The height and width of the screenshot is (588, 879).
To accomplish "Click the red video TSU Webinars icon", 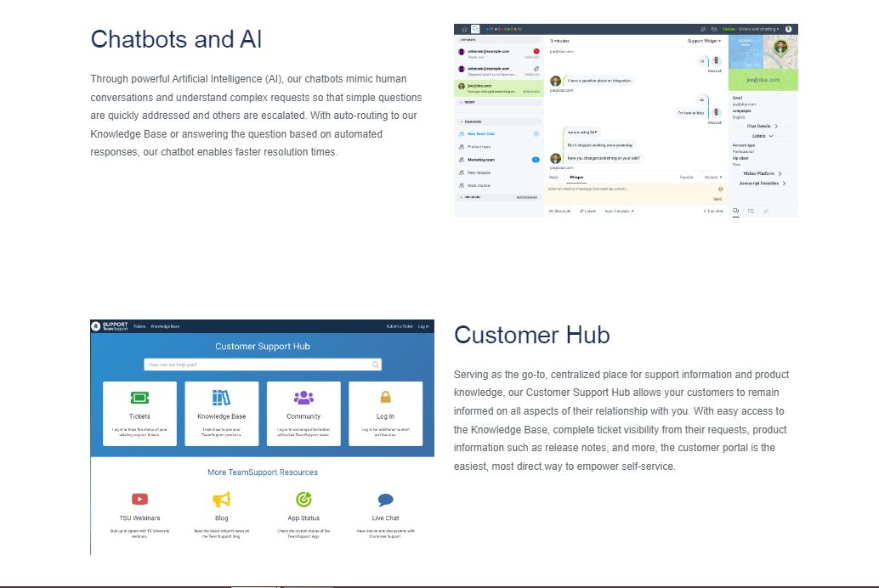I will 139,499.
